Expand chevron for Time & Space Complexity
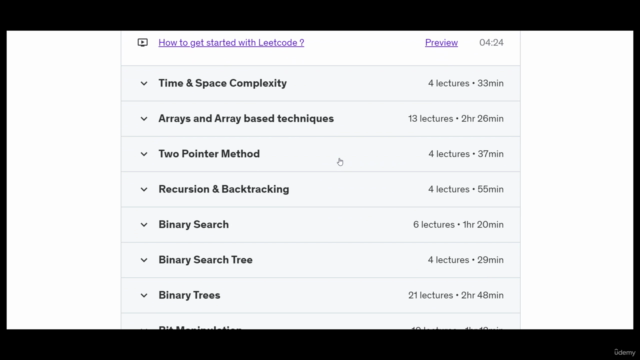This screenshot has height=360, width=640. (144, 83)
